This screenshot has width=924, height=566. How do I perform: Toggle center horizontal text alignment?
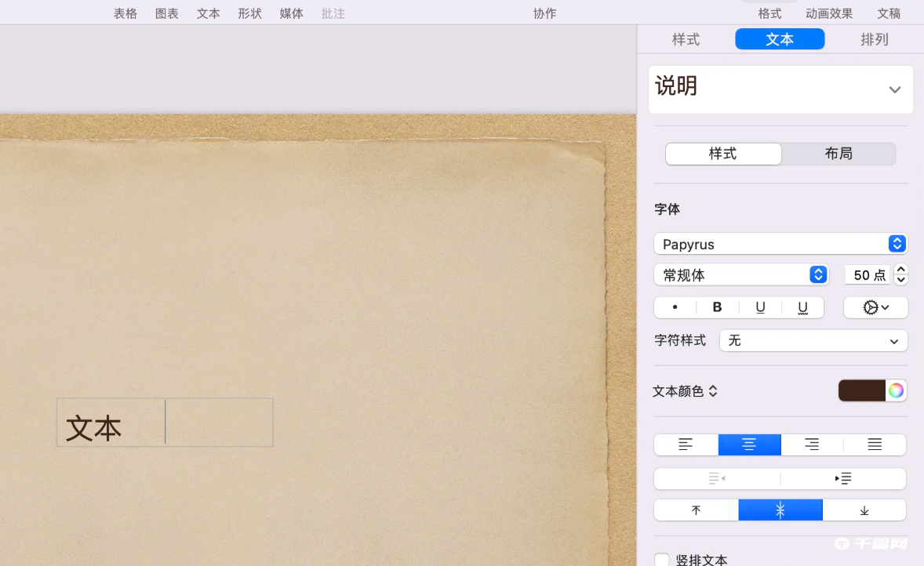click(x=749, y=444)
